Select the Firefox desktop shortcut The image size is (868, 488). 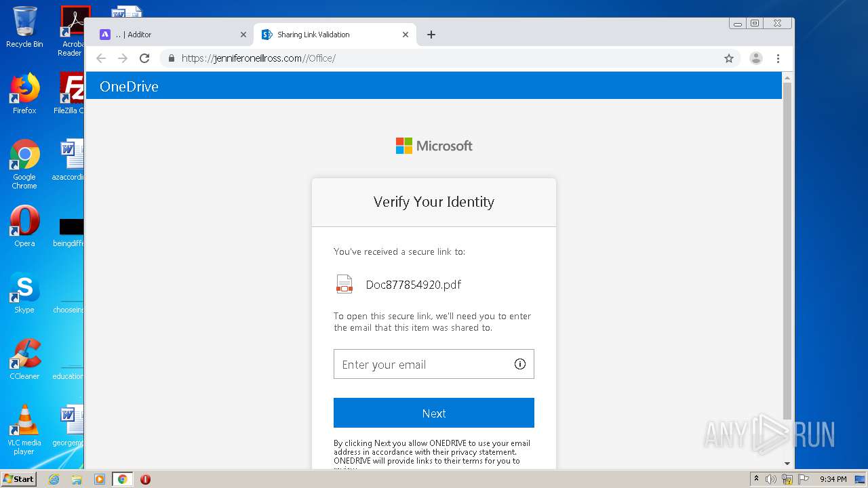tap(24, 94)
